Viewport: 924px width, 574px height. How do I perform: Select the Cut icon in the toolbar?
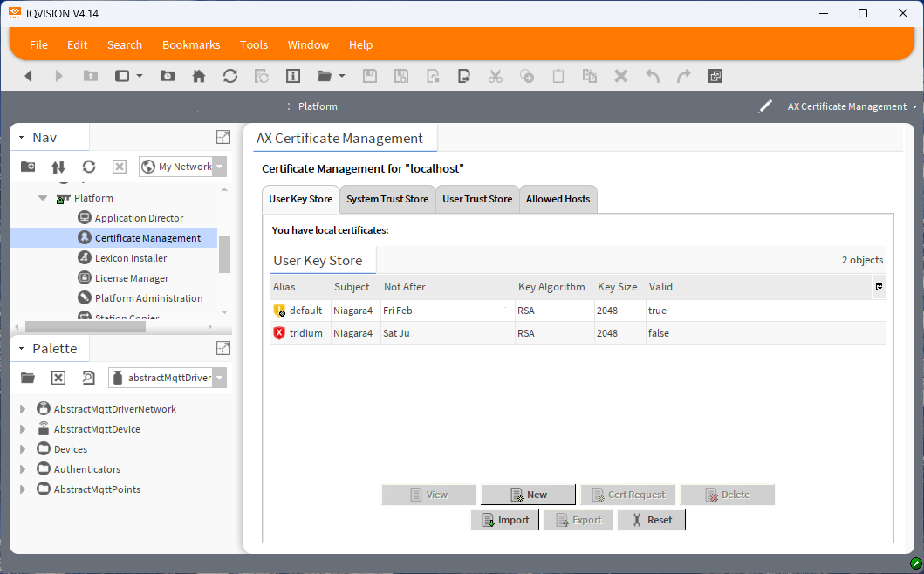point(495,76)
